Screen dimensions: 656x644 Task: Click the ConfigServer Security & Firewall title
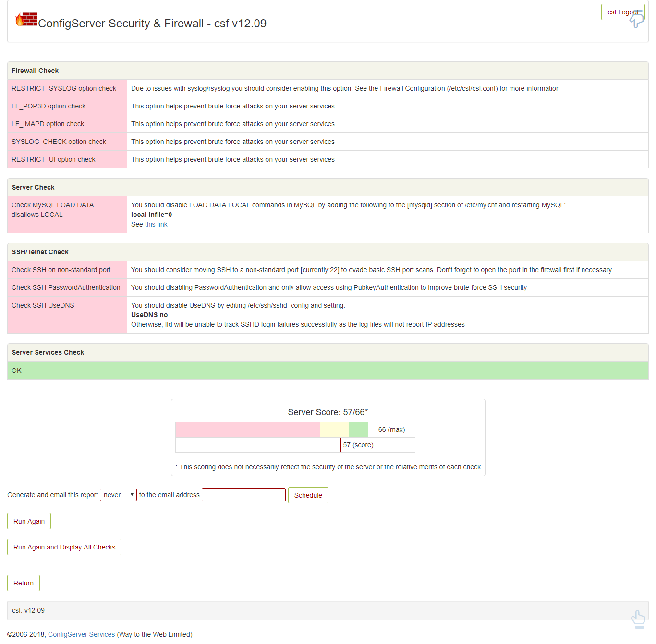[152, 24]
